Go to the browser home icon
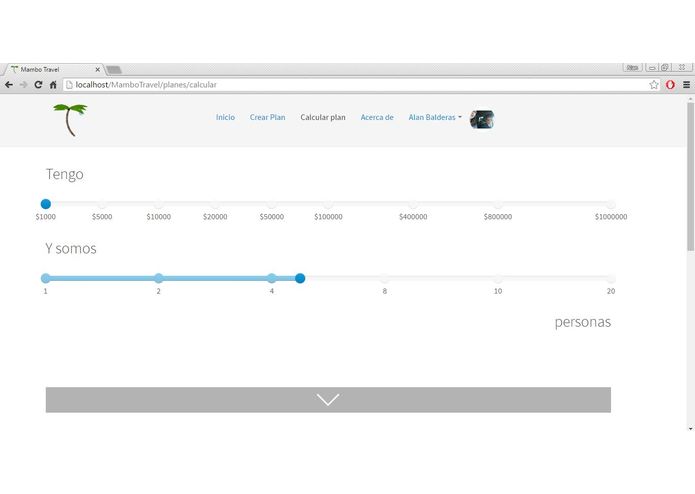Screen dimensions: 695x494 [53, 85]
